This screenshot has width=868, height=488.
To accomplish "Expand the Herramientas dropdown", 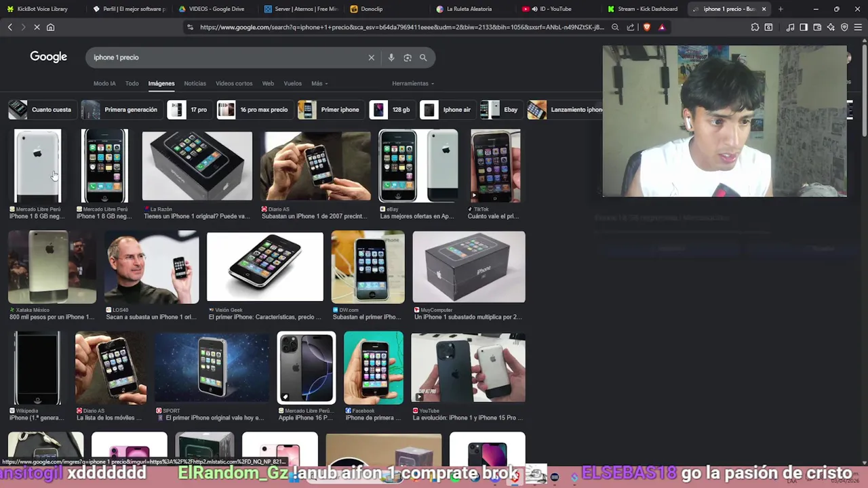I will 412,83.
